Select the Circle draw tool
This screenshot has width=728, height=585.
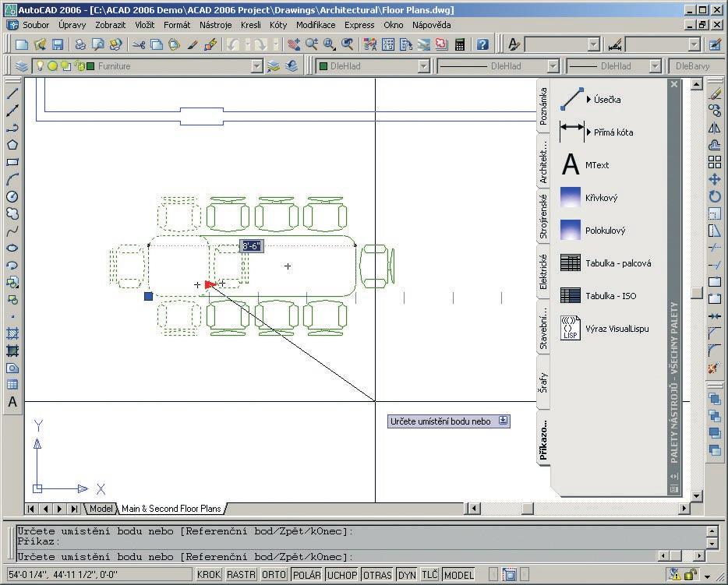pos(12,196)
